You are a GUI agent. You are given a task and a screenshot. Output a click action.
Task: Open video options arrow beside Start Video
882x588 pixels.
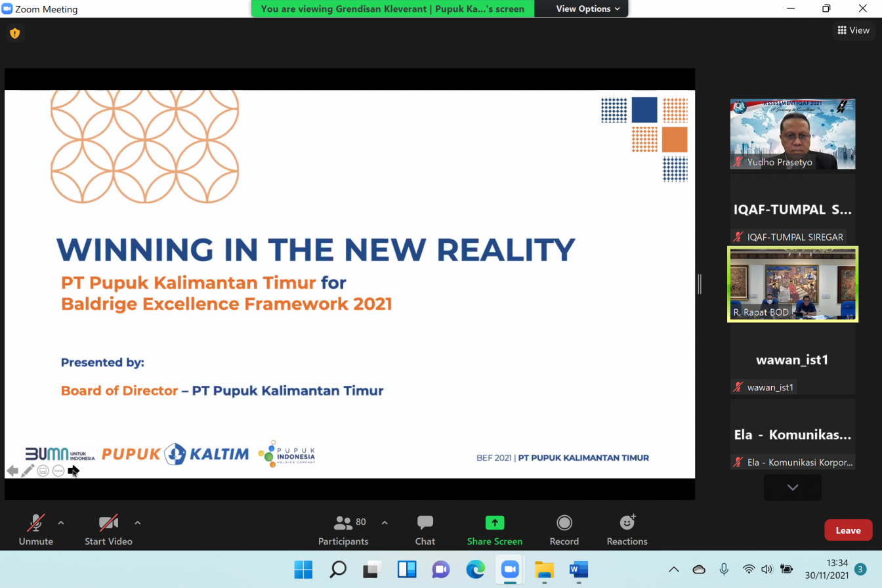pyautogui.click(x=137, y=523)
